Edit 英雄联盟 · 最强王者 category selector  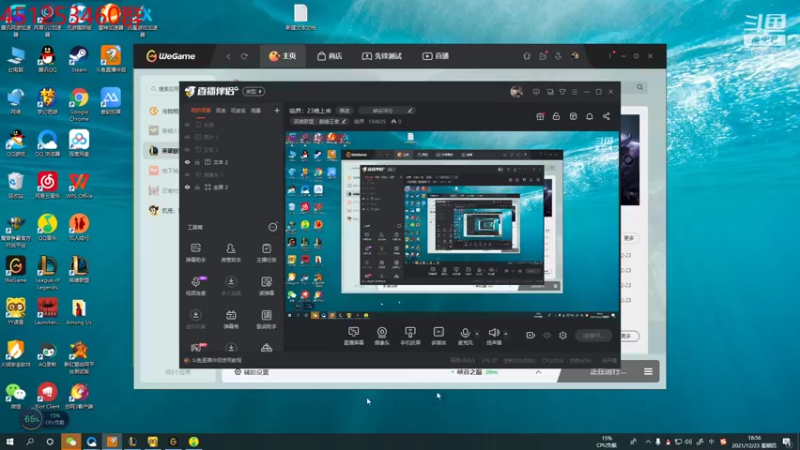pyautogui.click(x=319, y=121)
